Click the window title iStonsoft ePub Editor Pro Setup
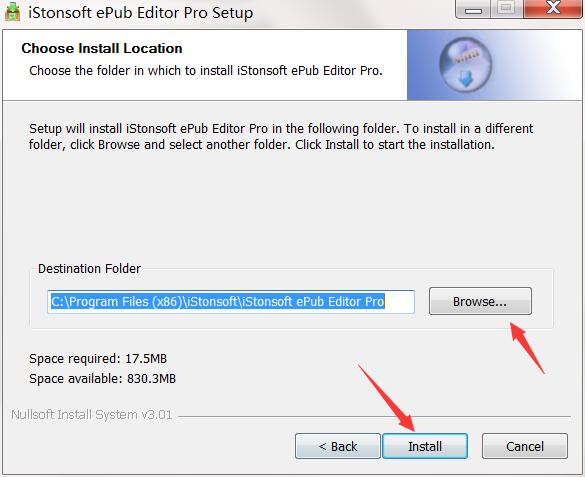This screenshot has width=585, height=477. click(x=141, y=13)
